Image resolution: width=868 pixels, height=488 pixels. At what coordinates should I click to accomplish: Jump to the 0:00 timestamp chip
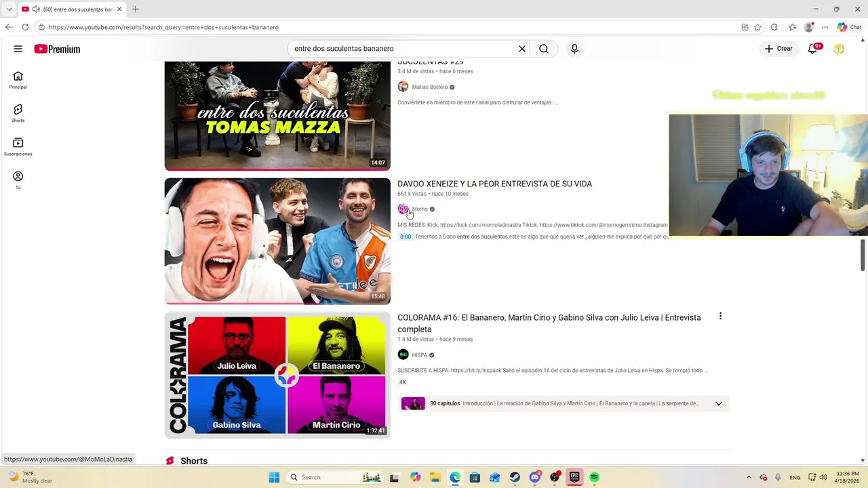coord(405,237)
